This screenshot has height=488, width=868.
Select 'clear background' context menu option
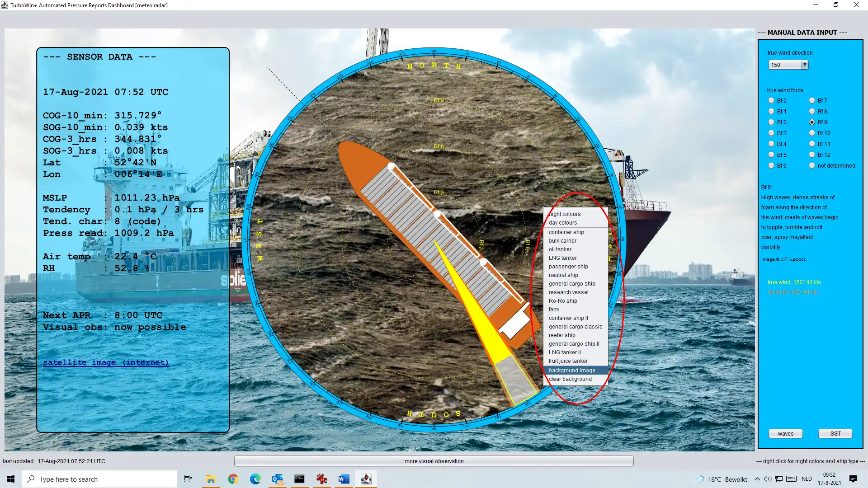[x=570, y=378]
